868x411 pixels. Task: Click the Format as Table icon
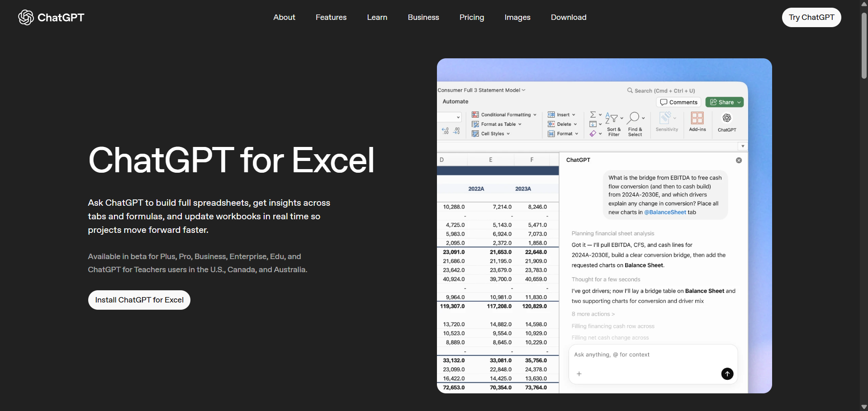[x=475, y=124]
